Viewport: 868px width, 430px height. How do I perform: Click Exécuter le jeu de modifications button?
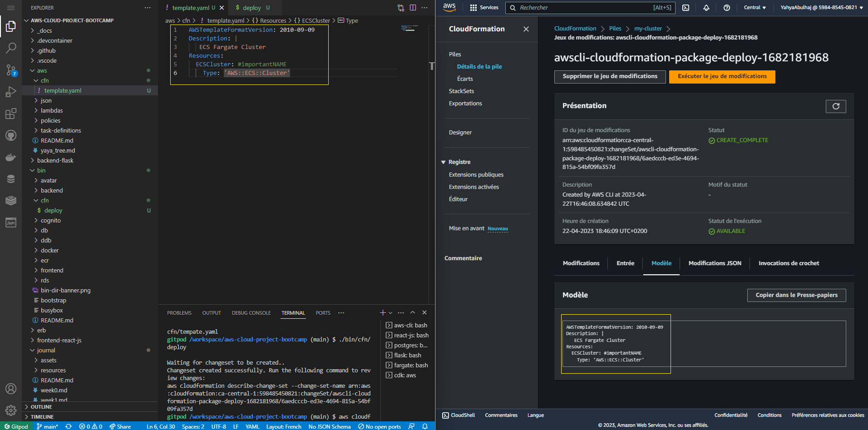[722, 76]
